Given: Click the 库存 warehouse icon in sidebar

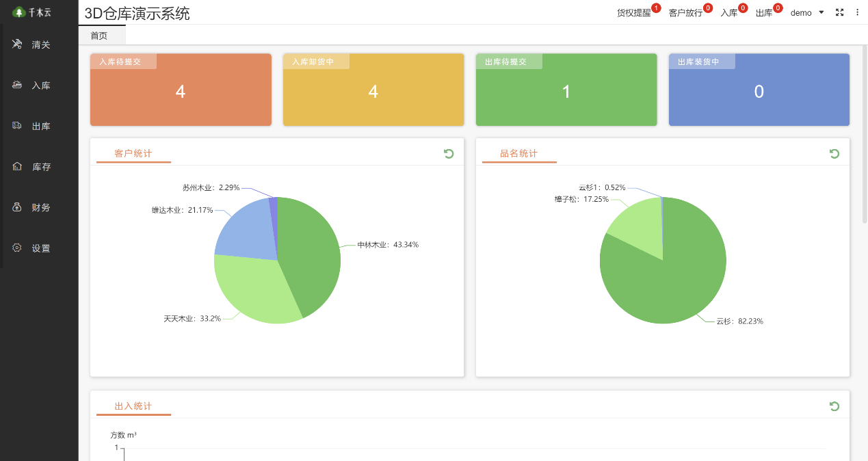Looking at the screenshot, I should (x=17, y=167).
